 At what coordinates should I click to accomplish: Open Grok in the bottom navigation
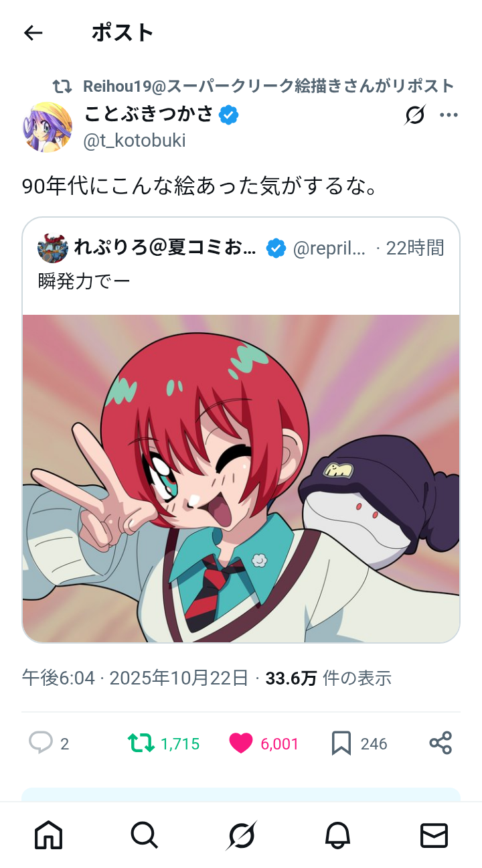241,835
